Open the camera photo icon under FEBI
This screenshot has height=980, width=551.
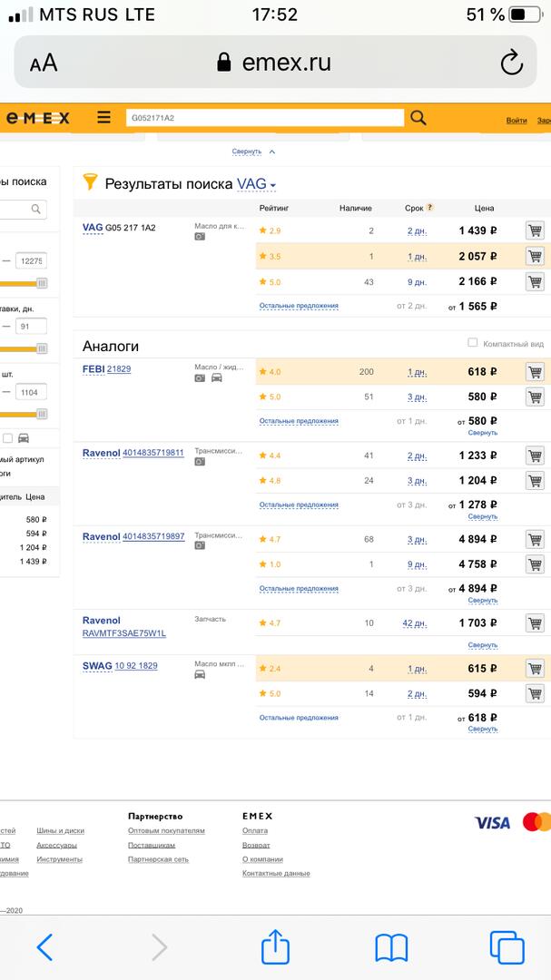pos(200,377)
